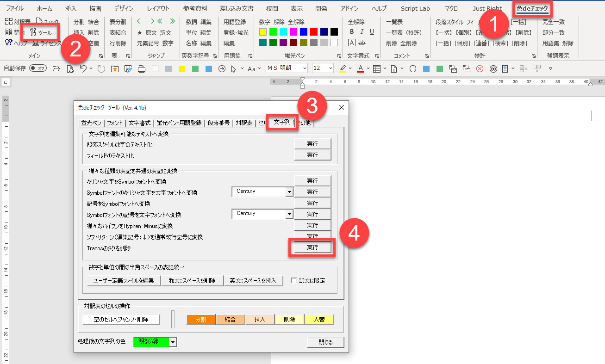605x364 pixels.
Task: Open the 明るい緑 processed text color dropdown
Action: [173, 342]
